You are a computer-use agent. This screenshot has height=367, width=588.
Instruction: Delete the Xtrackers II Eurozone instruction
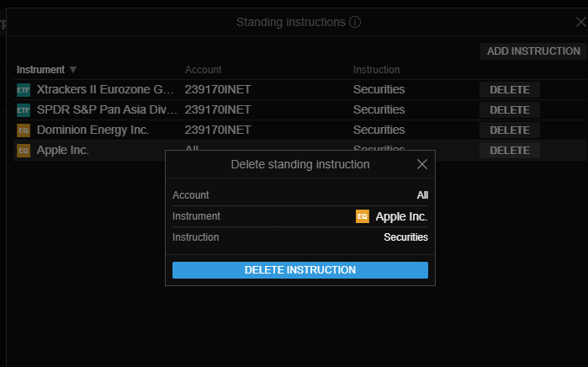tap(509, 90)
